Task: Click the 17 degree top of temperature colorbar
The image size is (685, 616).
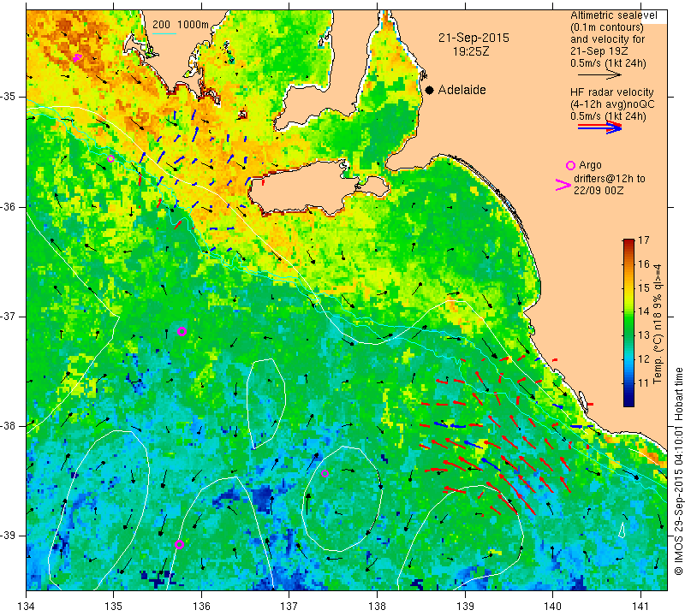Action: [x=628, y=241]
